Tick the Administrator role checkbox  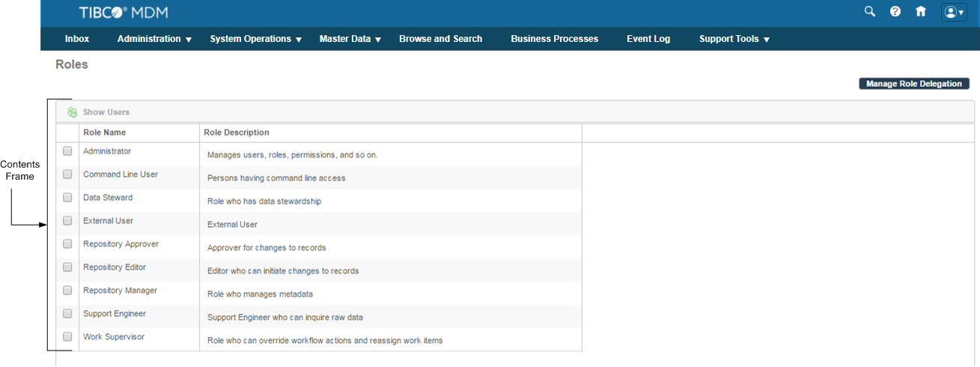click(x=67, y=151)
